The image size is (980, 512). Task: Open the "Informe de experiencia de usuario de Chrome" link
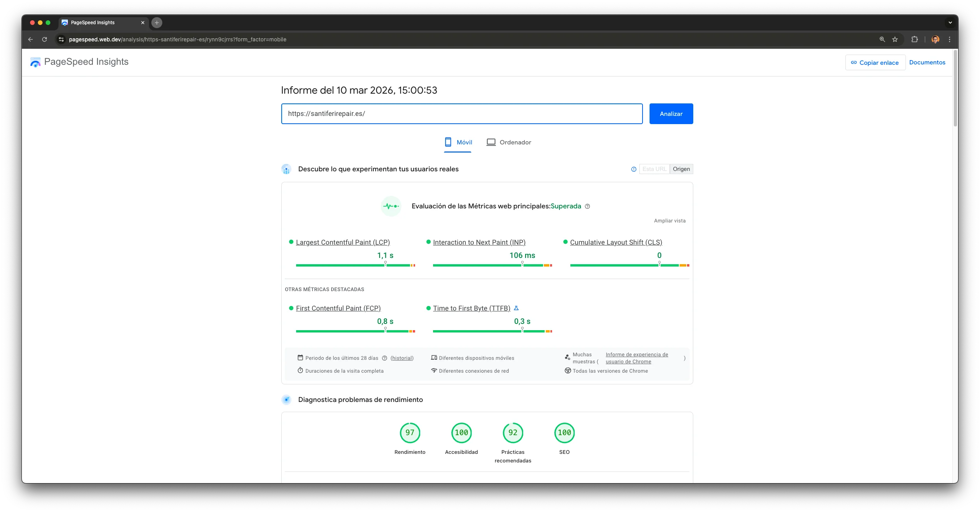pyautogui.click(x=636, y=358)
